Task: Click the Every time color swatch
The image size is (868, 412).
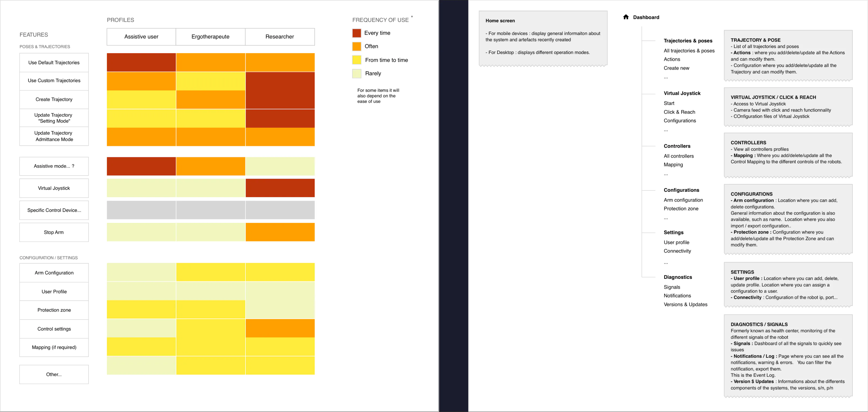Action: [356, 33]
